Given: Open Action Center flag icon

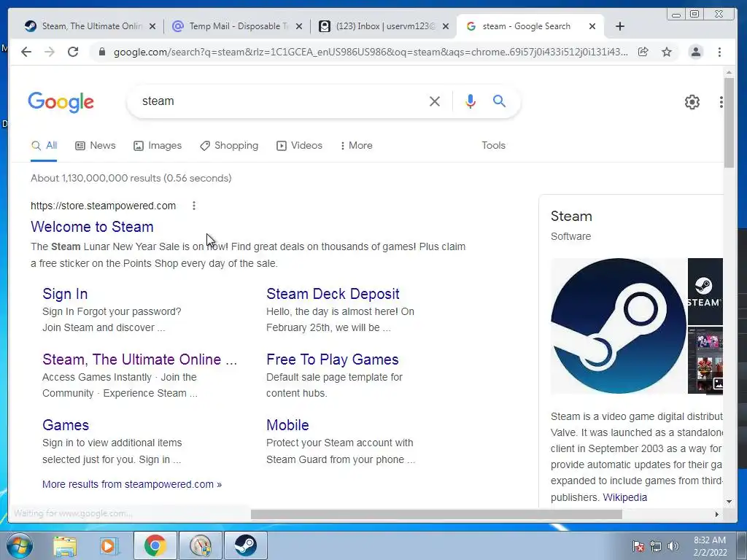Looking at the screenshot, I should tap(638, 546).
